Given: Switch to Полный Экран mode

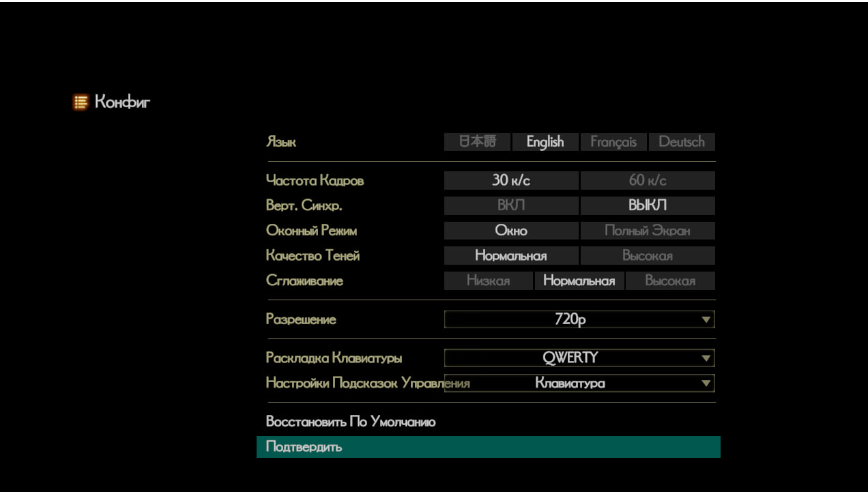Looking at the screenshot, I should (x=647, y=231).
